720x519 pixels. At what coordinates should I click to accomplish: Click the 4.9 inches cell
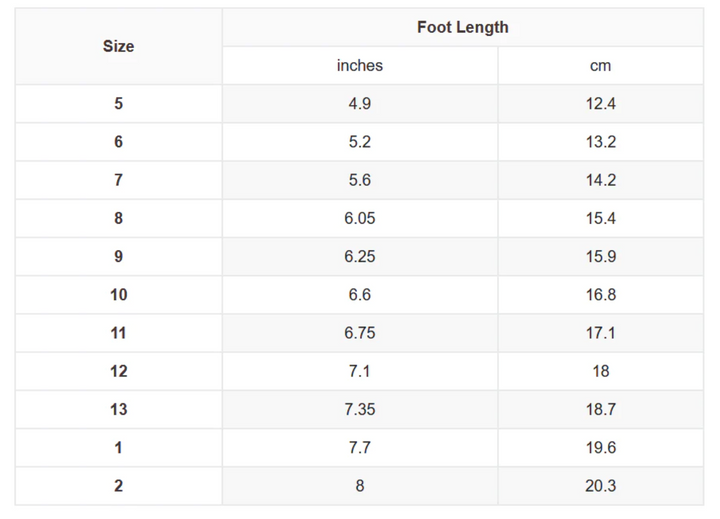click(x=359, y=104)
